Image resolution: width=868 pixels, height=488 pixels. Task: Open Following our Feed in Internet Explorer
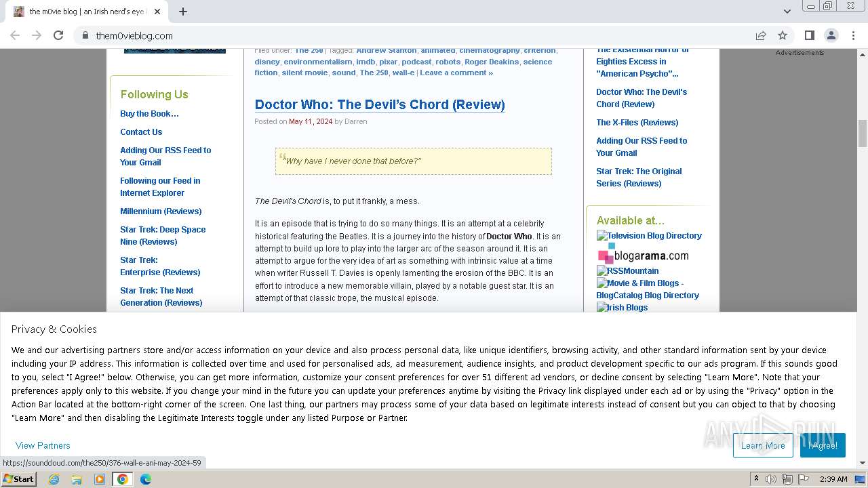pyautogui.click(x=160, y=186)
